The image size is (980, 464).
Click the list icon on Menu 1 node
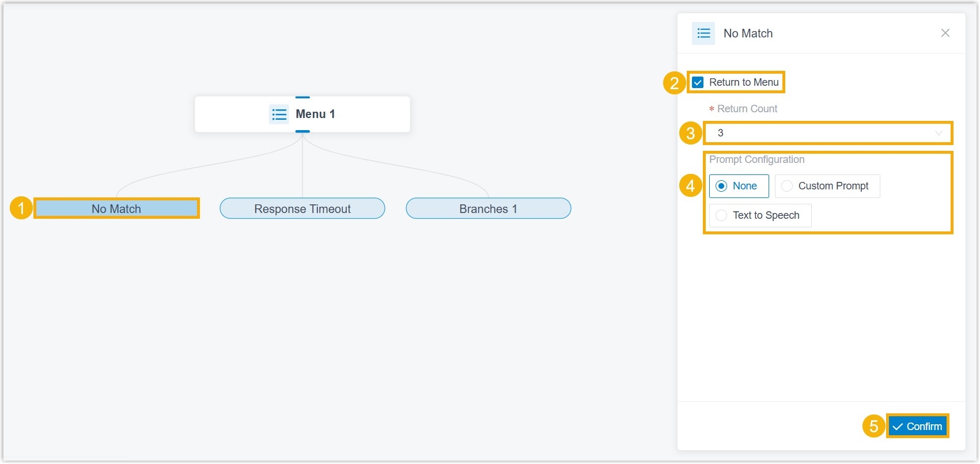click(x=279, y=115)
